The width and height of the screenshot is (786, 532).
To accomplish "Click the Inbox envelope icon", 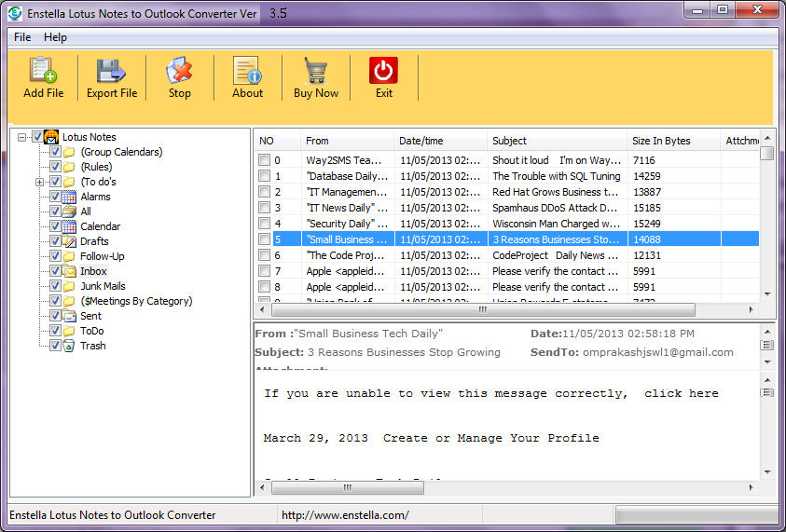I will pos(69,271).
